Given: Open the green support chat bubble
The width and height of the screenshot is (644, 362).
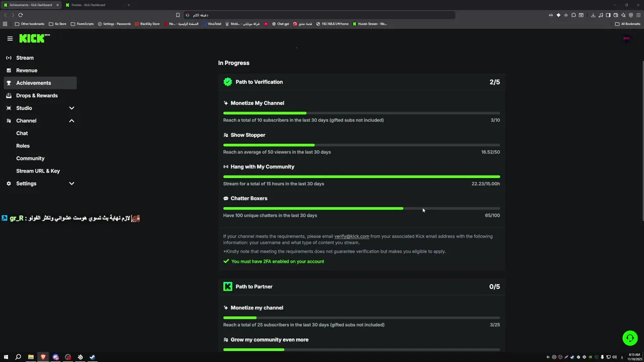Looking at the screenshot, I should [x=630, y=338].
